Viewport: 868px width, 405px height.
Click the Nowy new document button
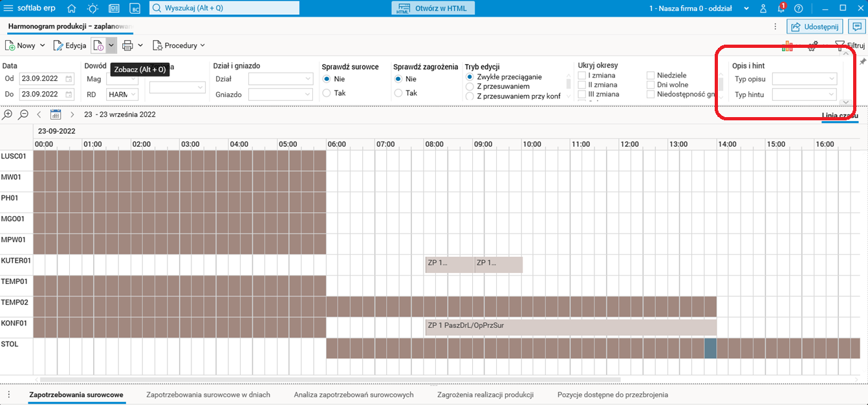(x=20, y=45)
